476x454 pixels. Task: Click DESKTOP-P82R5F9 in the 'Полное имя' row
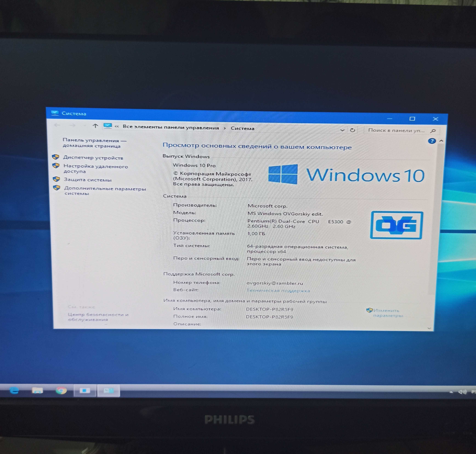click(x=269, y=317)
